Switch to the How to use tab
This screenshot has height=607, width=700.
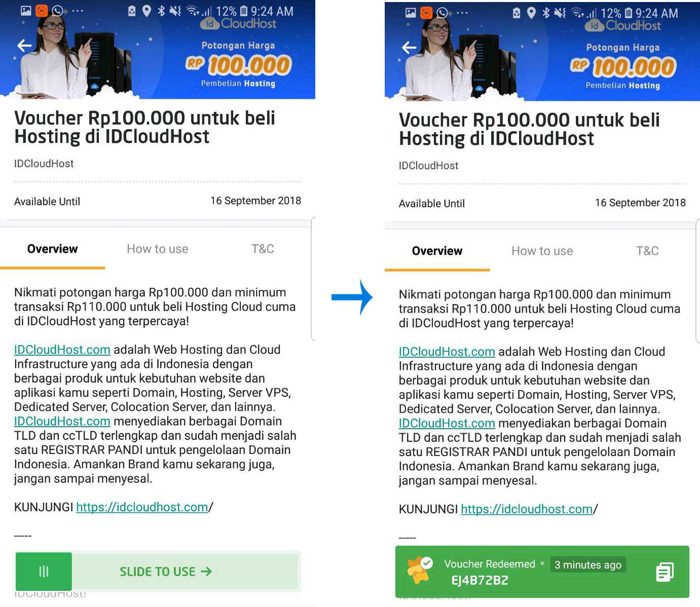point(158,249)
